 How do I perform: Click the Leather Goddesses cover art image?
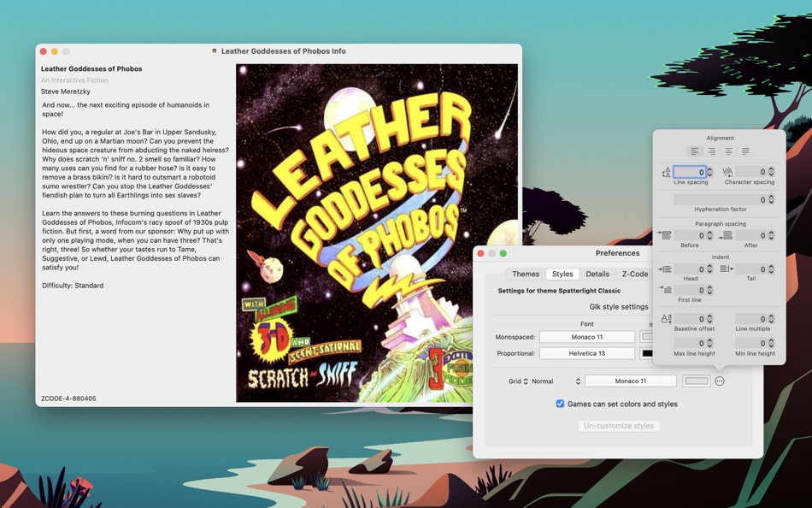[x=376, y=233]
